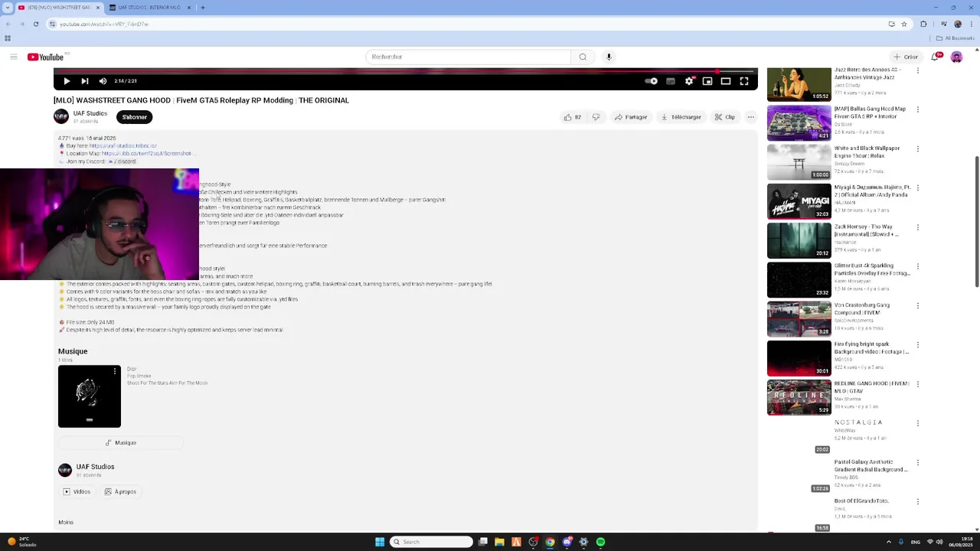Like the video (82 likes)
980x551 pixels.
click(573, 117)
